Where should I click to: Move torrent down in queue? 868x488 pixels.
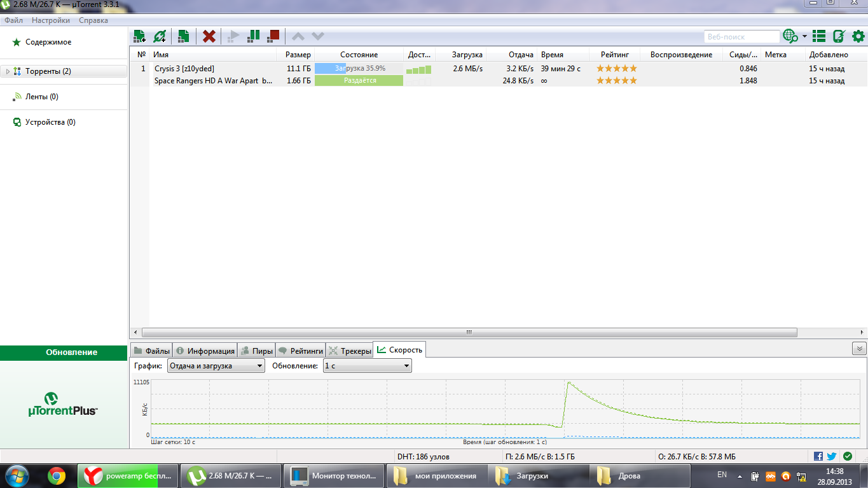click(317, 36)
